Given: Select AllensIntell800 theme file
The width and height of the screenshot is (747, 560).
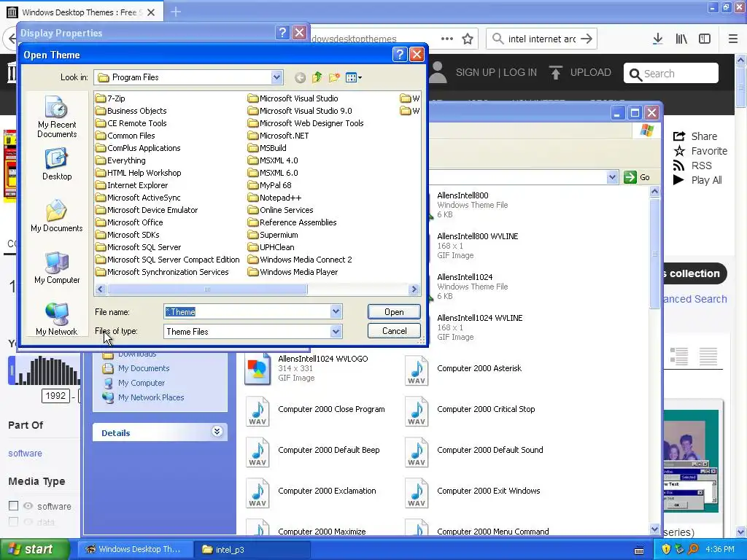Looking at the screenshot, I should (472, 205).
